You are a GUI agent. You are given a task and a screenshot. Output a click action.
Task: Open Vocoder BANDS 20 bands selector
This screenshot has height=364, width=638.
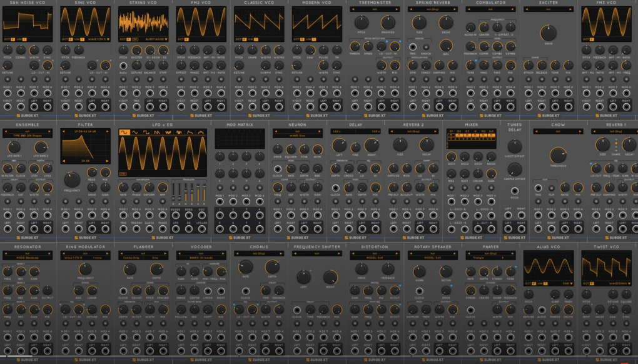tap(201, 258)
